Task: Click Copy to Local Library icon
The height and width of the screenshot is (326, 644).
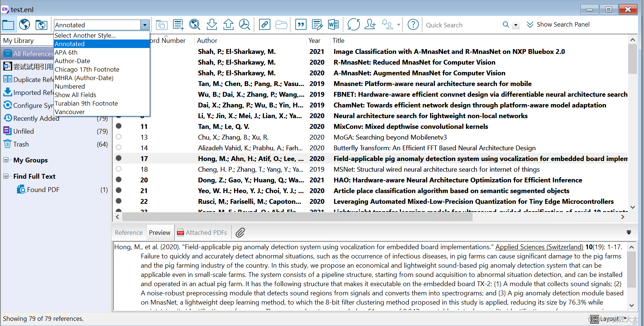Action: tap(161, 25)
